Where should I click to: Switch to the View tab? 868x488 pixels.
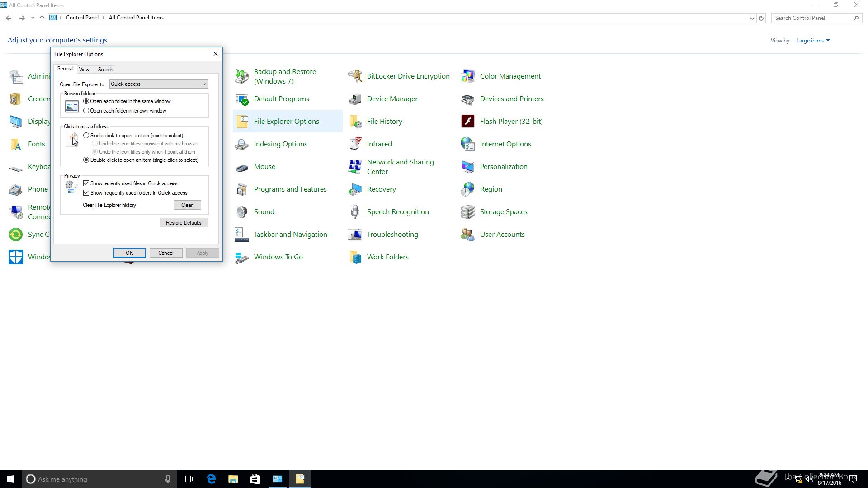coord(84,70)
